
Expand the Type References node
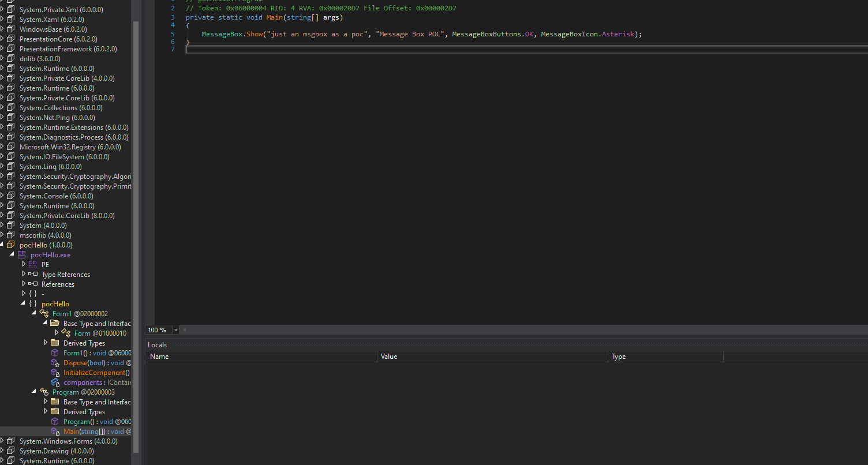(24, 275)
